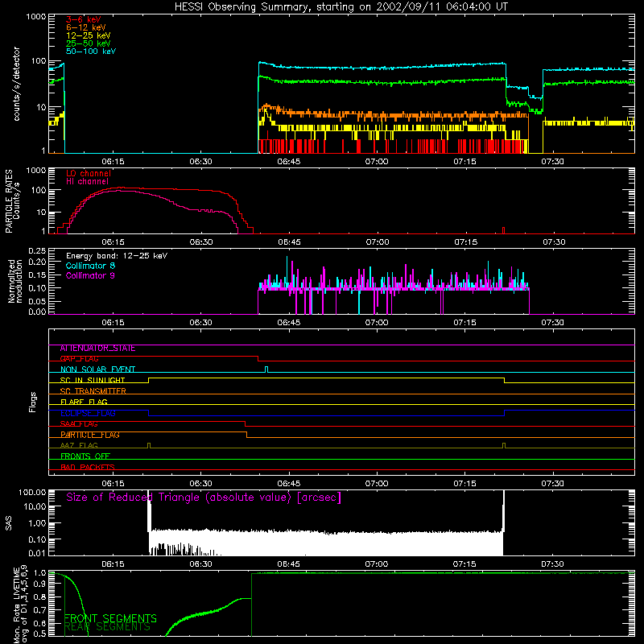The width and height of the screenshot is (644, 644).
Task: Click the SC_IN_SUNLIGHT flag label
Action: (x=93, y=380)
